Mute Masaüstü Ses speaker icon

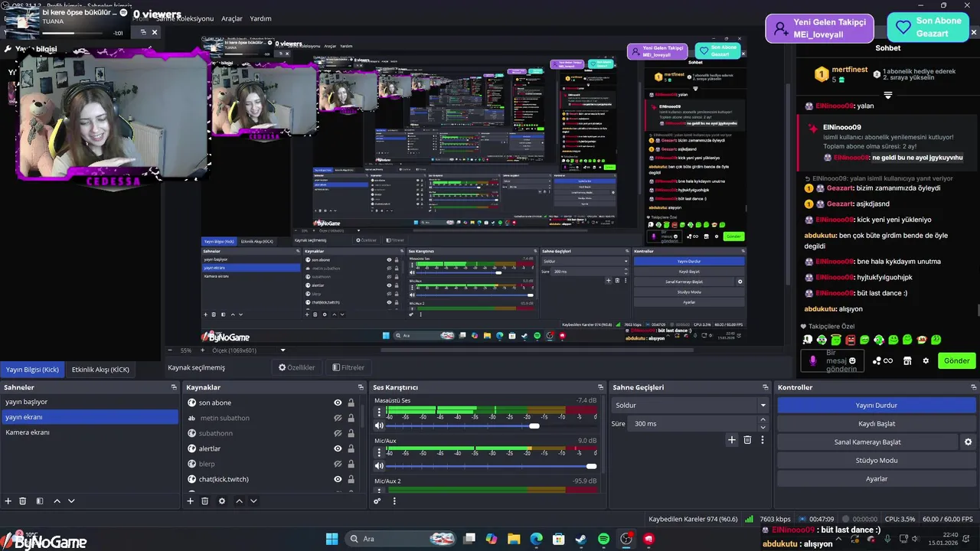tap(379, 425)
